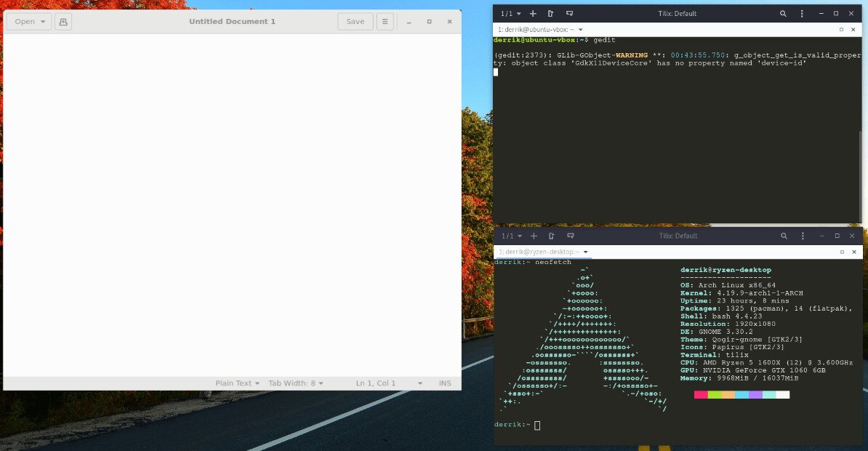Open search in the top Tilix window
The height and width of the screenshot is (451, 868).
coord(783,14)
